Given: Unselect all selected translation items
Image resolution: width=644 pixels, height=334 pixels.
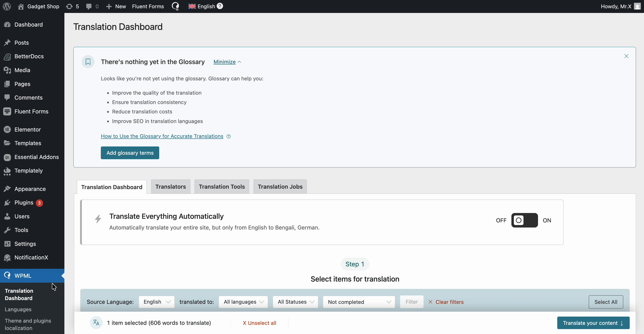Looking at the screenshot, I should tap(259, 323).
